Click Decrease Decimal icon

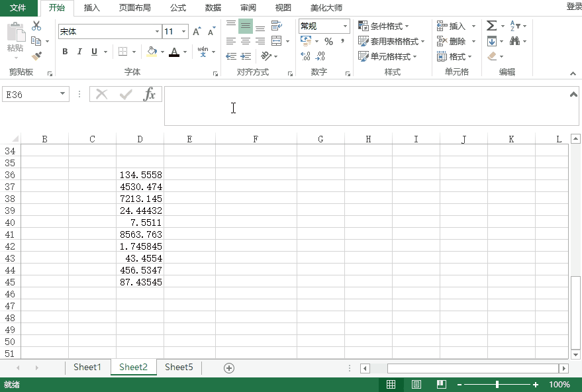pos(320,56)
